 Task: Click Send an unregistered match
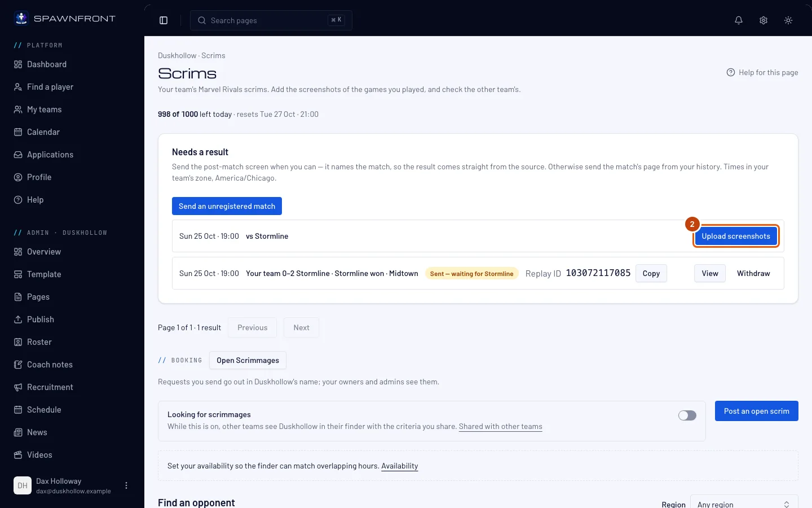[227, 206]
